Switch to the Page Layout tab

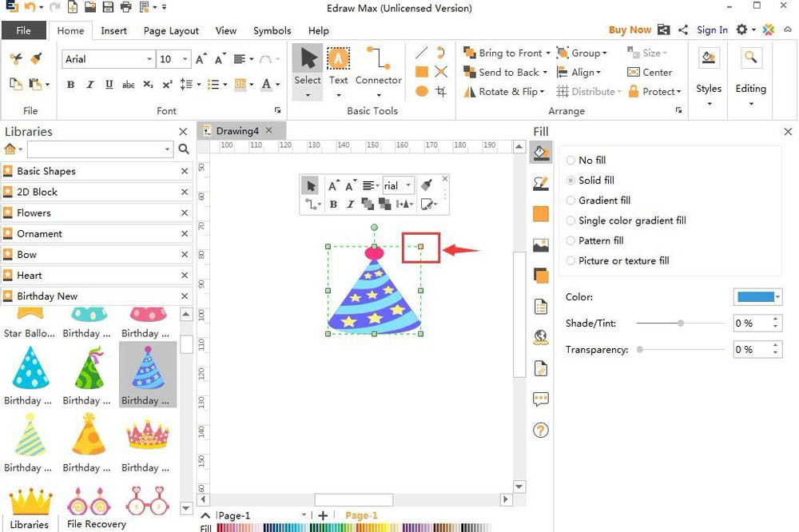click(x=171, y=30)
